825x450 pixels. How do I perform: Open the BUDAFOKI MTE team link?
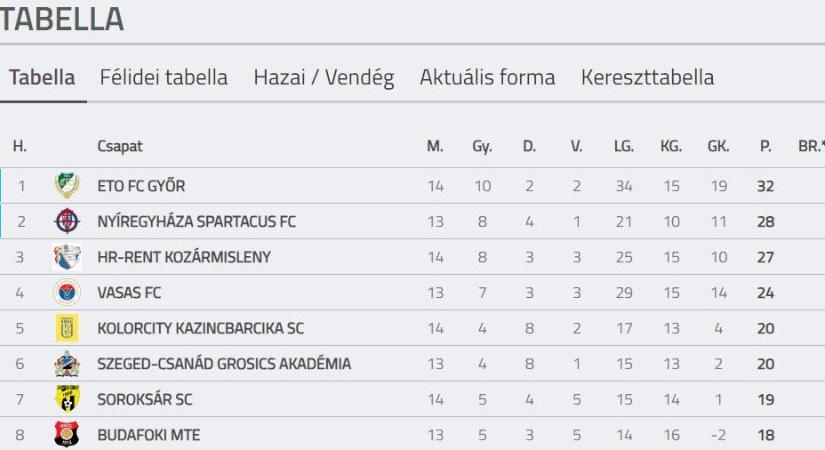148,435
